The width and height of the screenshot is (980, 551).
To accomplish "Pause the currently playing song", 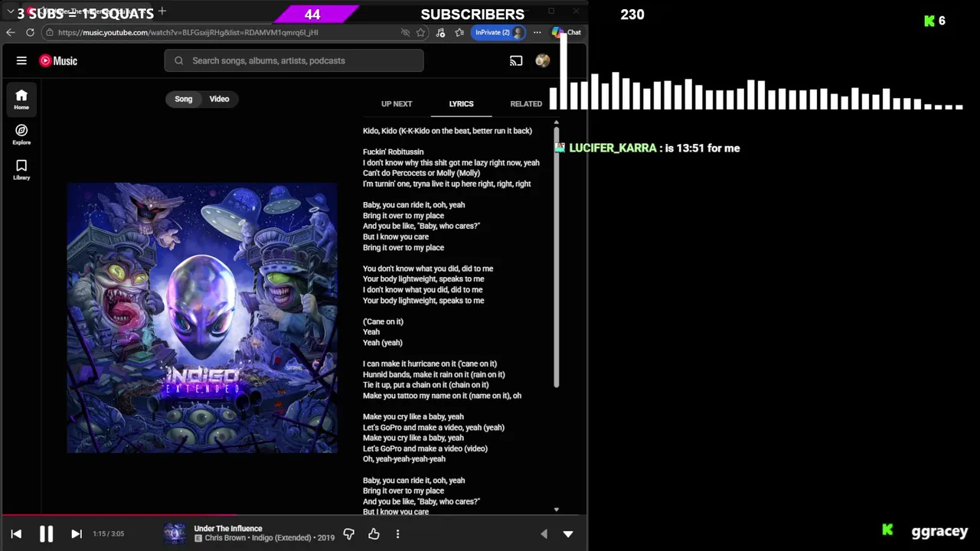I will point(46,534).
